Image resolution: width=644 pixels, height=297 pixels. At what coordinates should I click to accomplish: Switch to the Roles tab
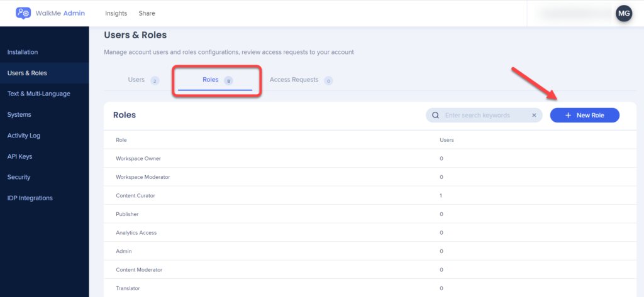tap(215, 80)
